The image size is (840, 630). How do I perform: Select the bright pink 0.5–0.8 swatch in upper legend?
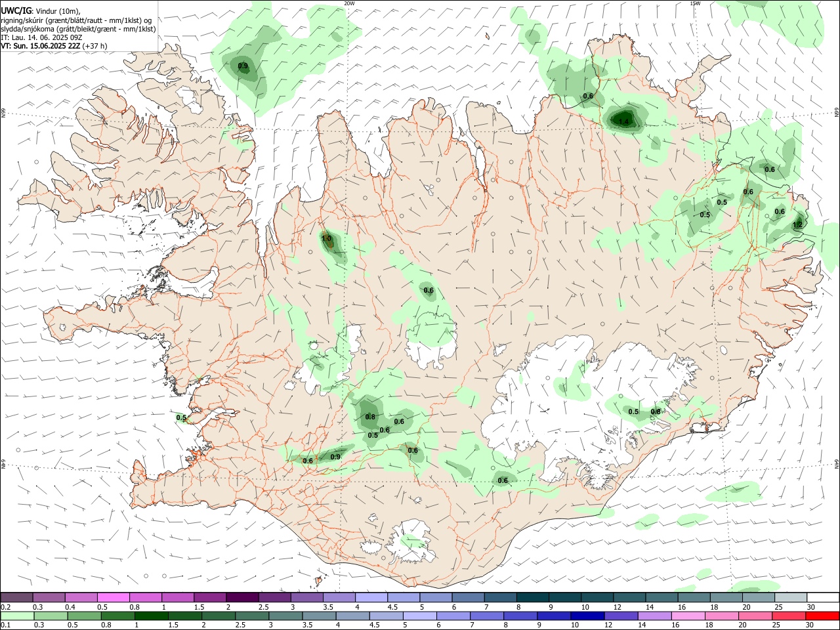[x=114, y=597]
